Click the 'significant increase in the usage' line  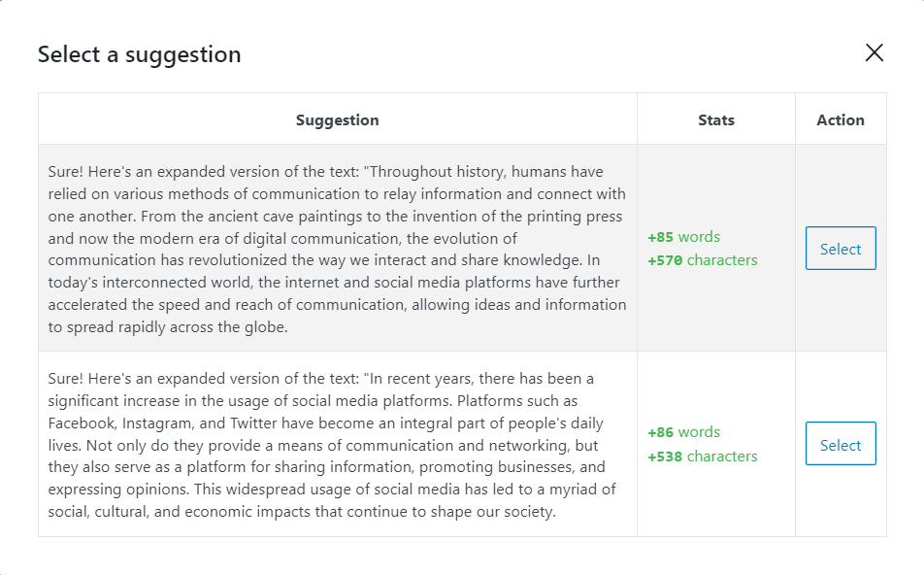313,400
